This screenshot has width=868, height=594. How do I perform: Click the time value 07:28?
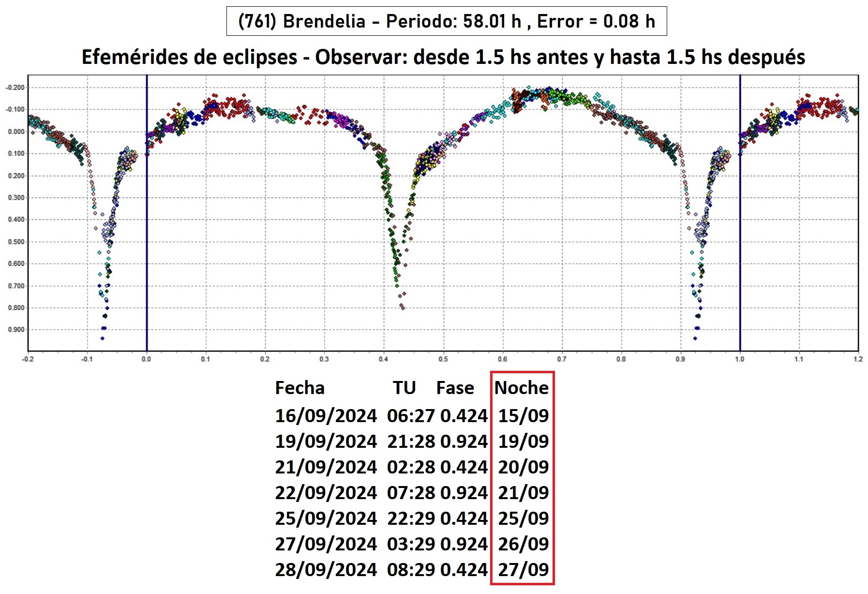point(411,493)
